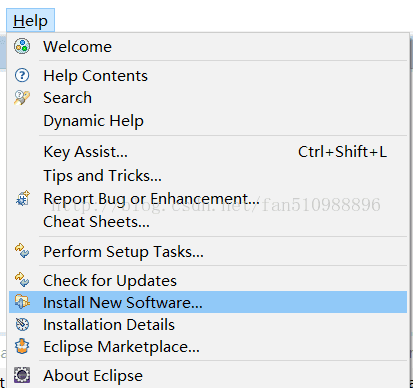Open the Help menu in menu bar
This screenshot has height=388, width=413.
click(30, 21)
